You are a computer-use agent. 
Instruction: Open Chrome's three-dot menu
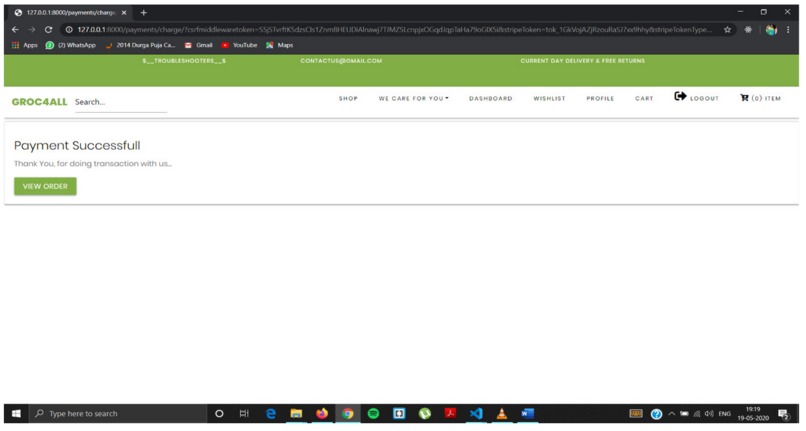click(x=788, y=30)
